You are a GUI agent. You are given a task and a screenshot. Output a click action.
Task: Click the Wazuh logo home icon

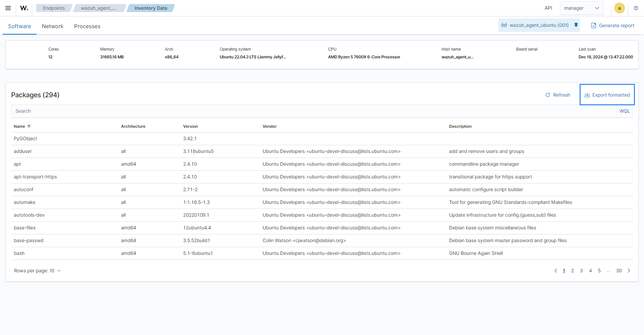point(24,8)
